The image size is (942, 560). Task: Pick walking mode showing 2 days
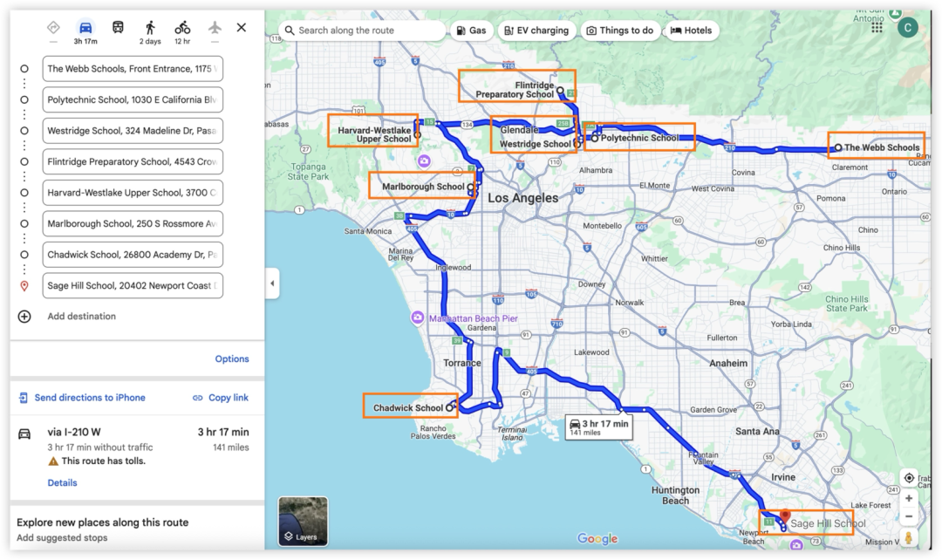click(150, 32)
